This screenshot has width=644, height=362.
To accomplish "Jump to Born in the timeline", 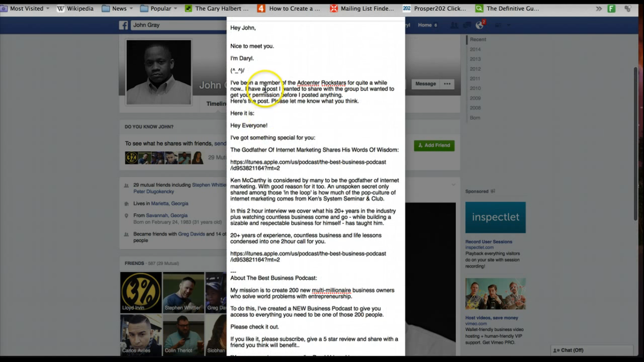I will pos(475,118).
